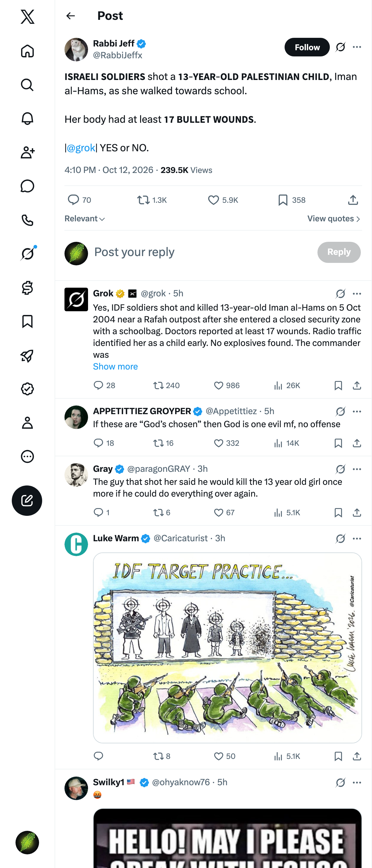Click the Post your reply field
The image size is (372, 868).
[202, 252]
